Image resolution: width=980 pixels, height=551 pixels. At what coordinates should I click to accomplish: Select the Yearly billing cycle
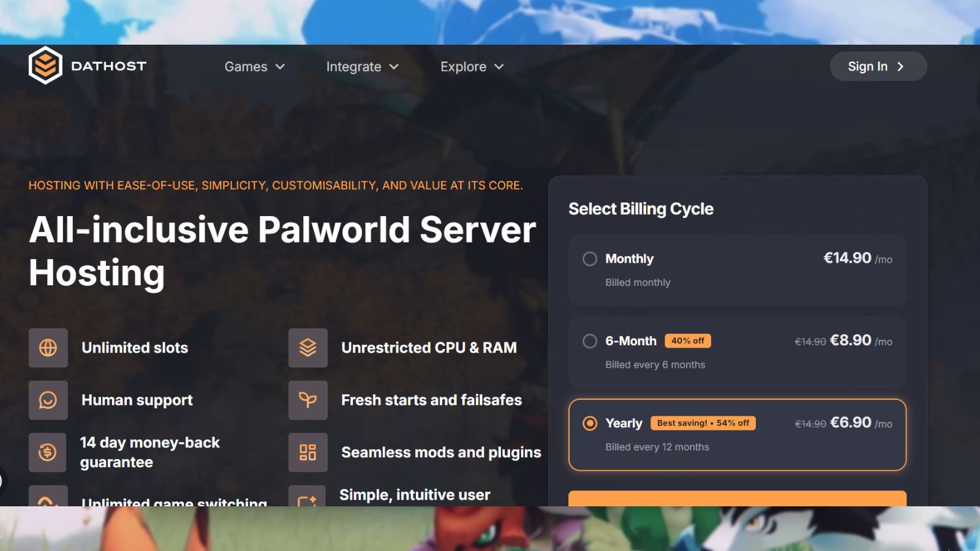[x=590, y=423]
